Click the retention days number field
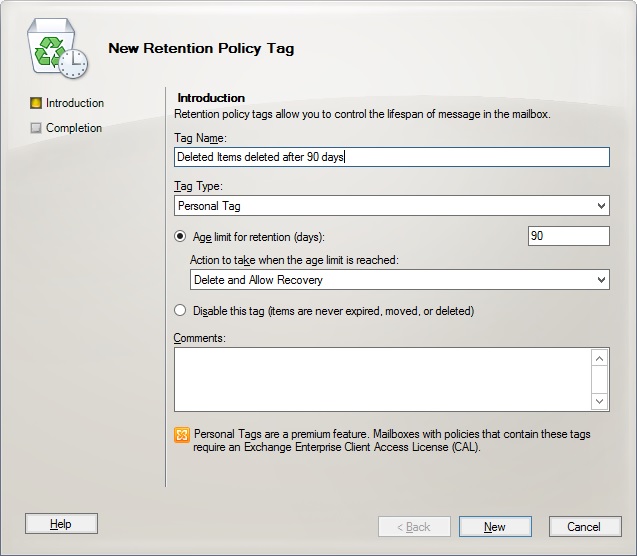This screenshot has width=637, height=556. point(569,236)
